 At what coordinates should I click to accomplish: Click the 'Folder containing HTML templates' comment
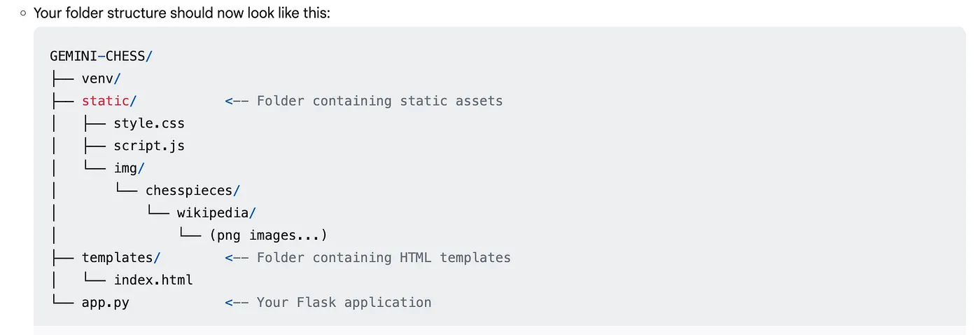384,258
